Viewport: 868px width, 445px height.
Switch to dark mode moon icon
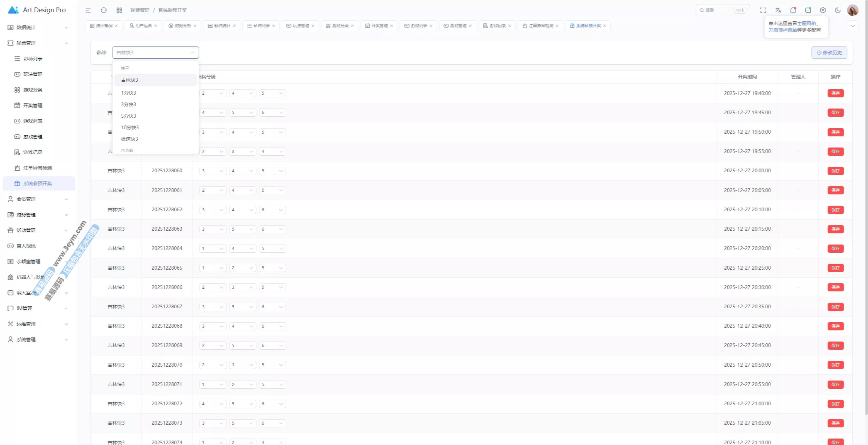click(837, 10)
